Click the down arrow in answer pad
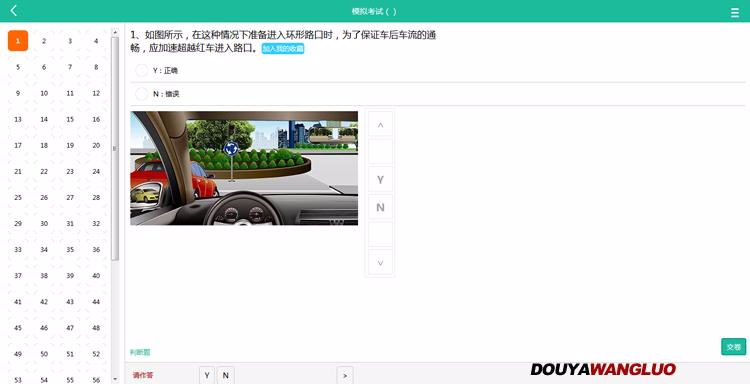 click(x=380, y=262)
